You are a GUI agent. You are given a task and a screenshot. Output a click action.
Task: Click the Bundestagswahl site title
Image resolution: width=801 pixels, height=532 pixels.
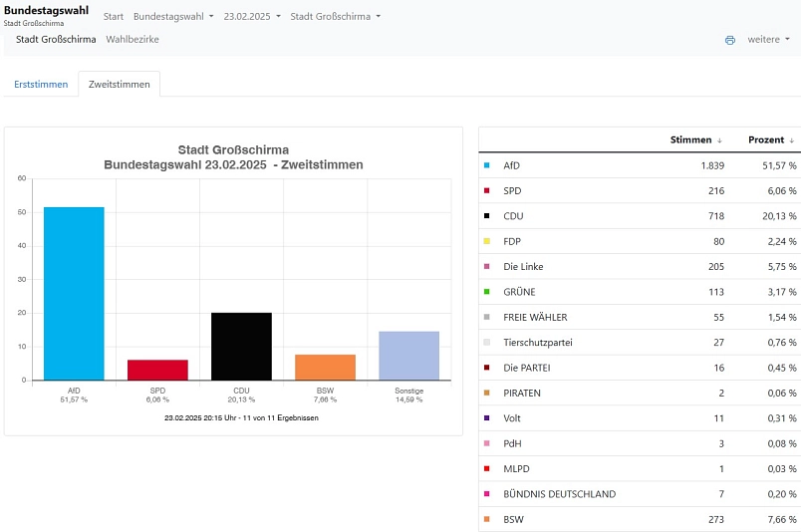click(x=46, y=10)
